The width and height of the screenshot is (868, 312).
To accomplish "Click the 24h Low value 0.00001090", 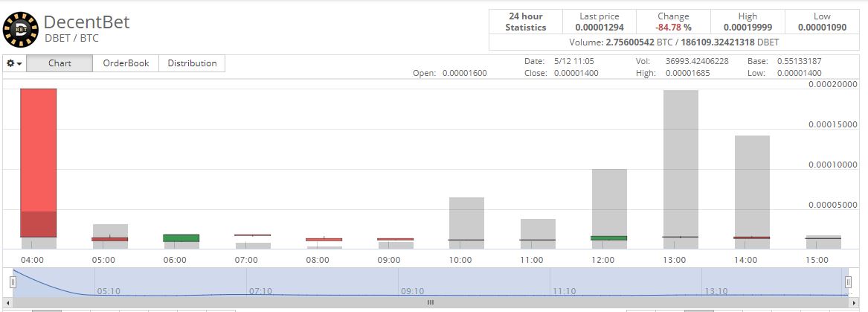I will 822,27.
